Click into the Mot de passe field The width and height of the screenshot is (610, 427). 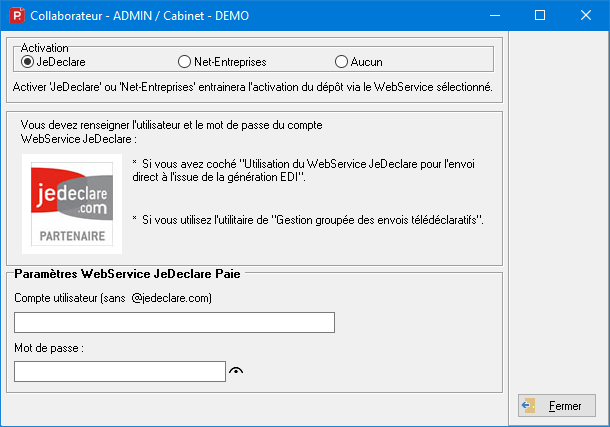[x=120, y=372]
